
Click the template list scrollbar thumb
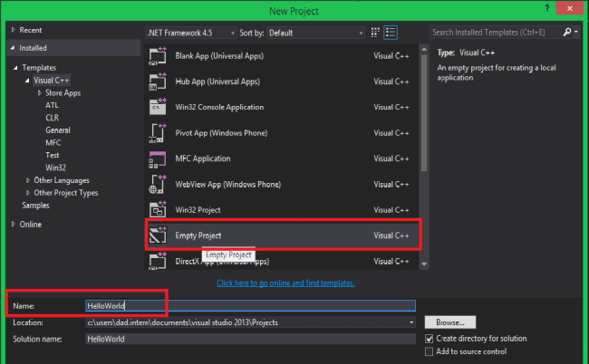[x=424, y=112]
